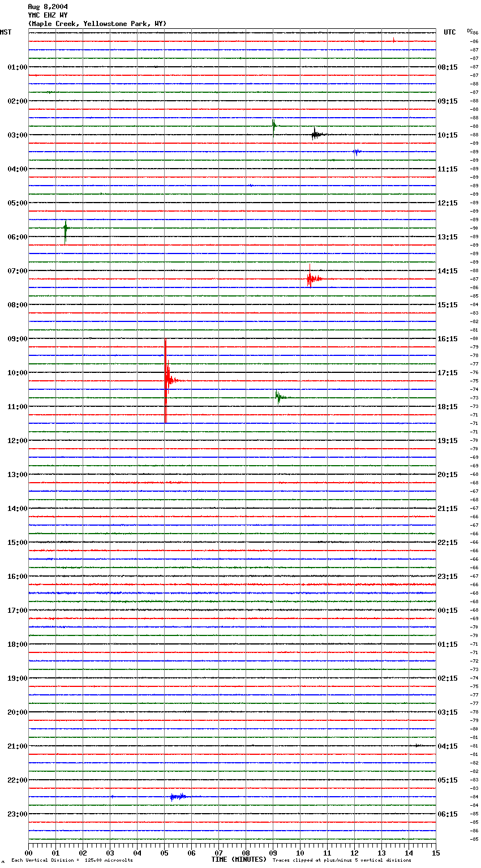Click the 'TIME (MINUTES)' axis title
Screen dimensions: 481x868
(x=239, y=860)
